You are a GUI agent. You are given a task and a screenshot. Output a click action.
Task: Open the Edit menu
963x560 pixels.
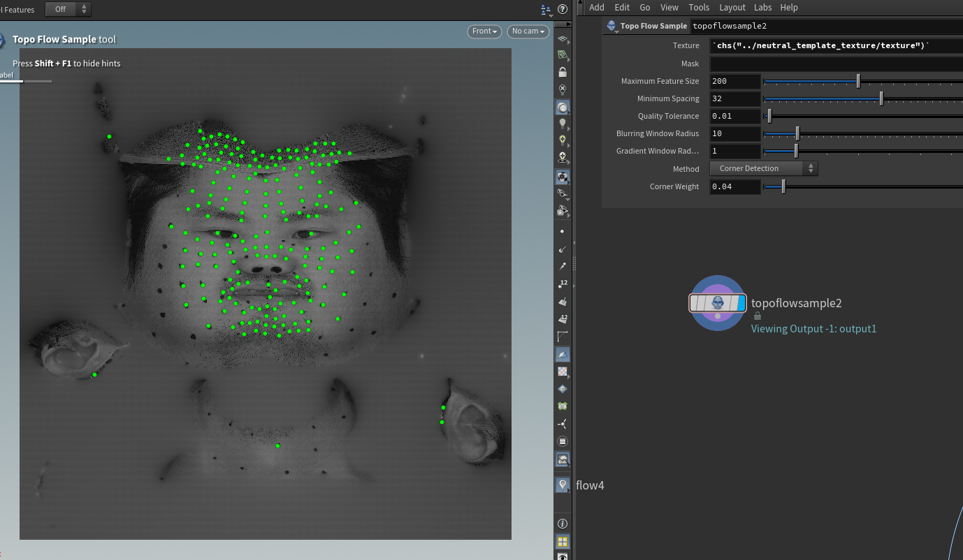click(x=622, y=7)
